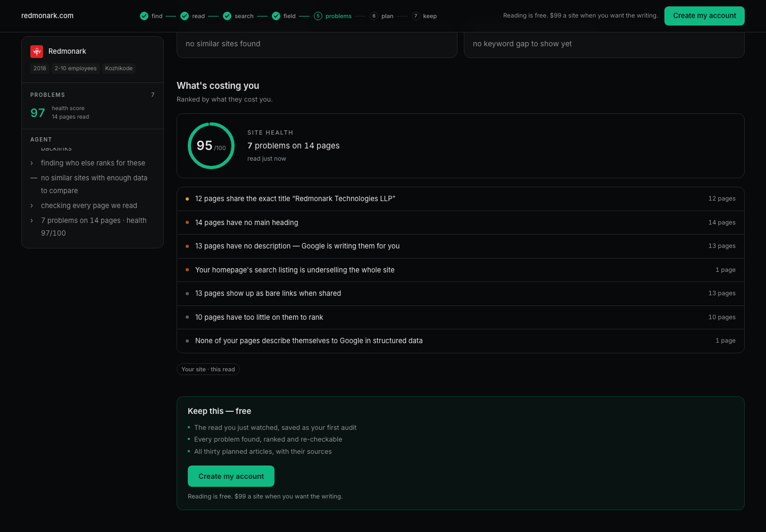
Task: Click the Your site · this read pill
Action: [208, 369]
